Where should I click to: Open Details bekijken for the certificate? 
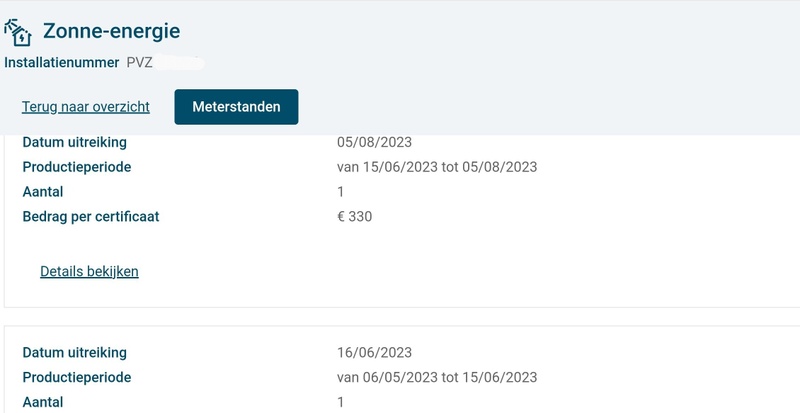pos(89,271)
